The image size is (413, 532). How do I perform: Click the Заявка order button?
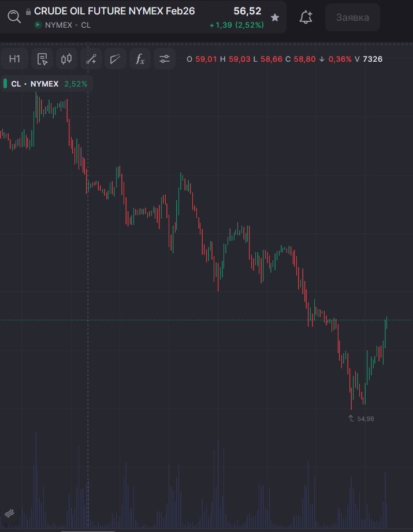click(x=352, y=17)
